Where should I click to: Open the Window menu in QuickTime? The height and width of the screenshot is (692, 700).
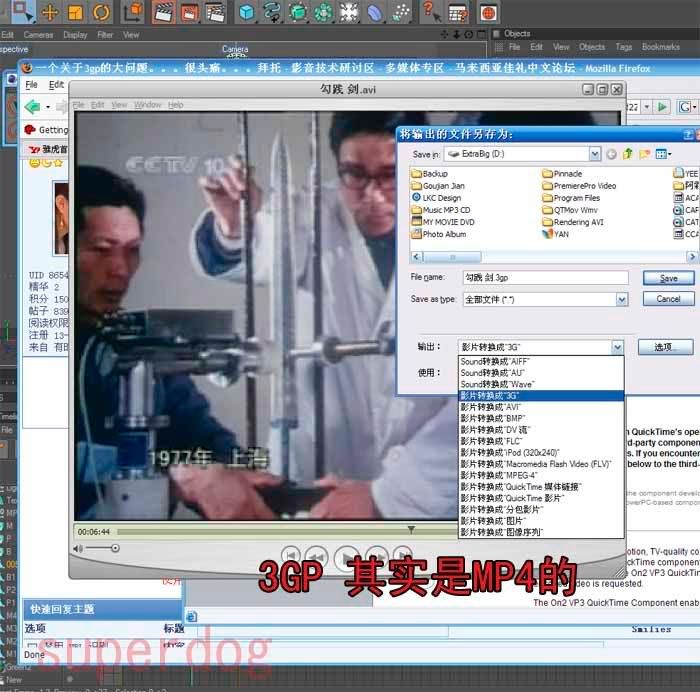(147, 105)
